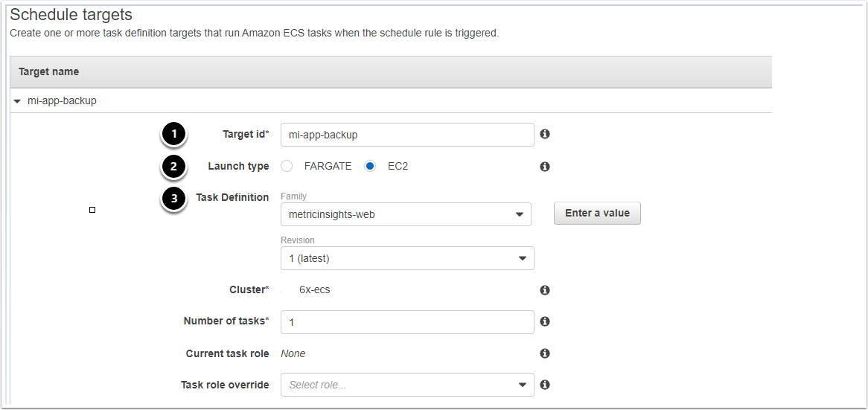Viewport: 868px width, 410px height.
Task: Select the EC2 launch type radio button
Action: (370, 167)
